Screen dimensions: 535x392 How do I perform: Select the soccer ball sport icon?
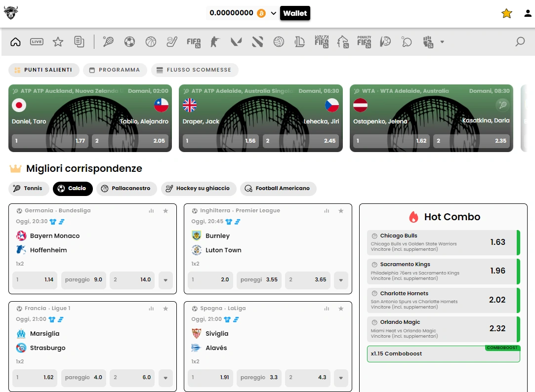pos(129,42)
